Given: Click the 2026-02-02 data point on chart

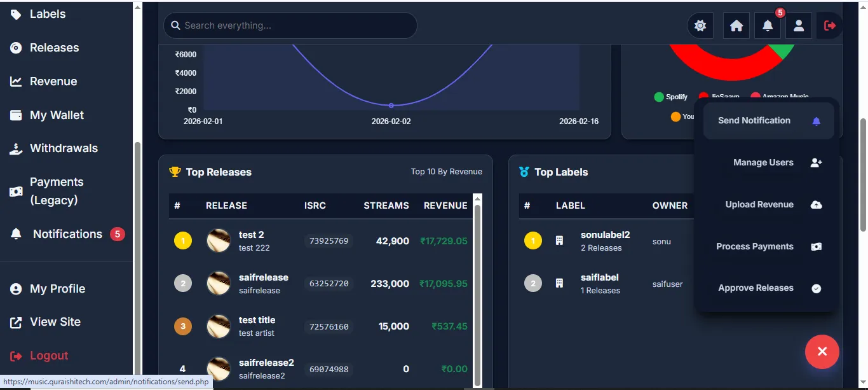Looking at the screenshot, I should (391, 106).
